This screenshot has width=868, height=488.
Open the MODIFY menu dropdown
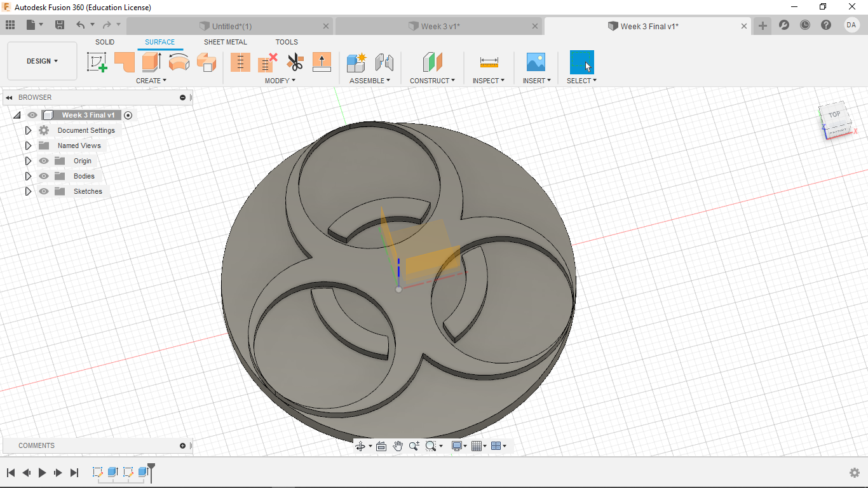[280, 81]
